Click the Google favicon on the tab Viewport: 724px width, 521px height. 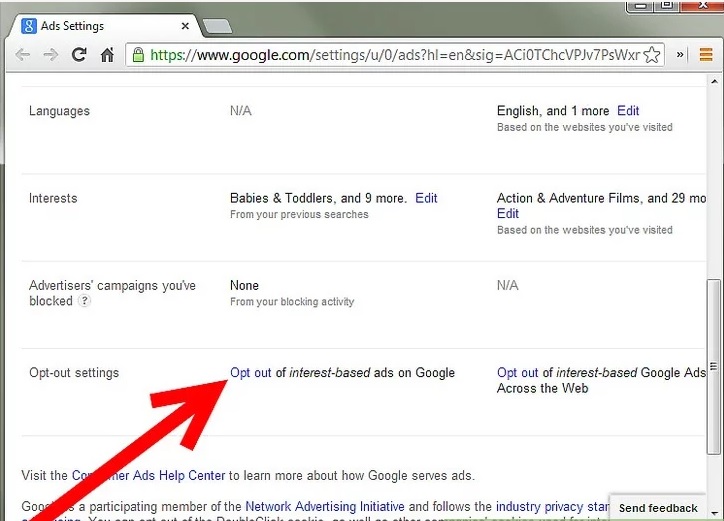29,26
